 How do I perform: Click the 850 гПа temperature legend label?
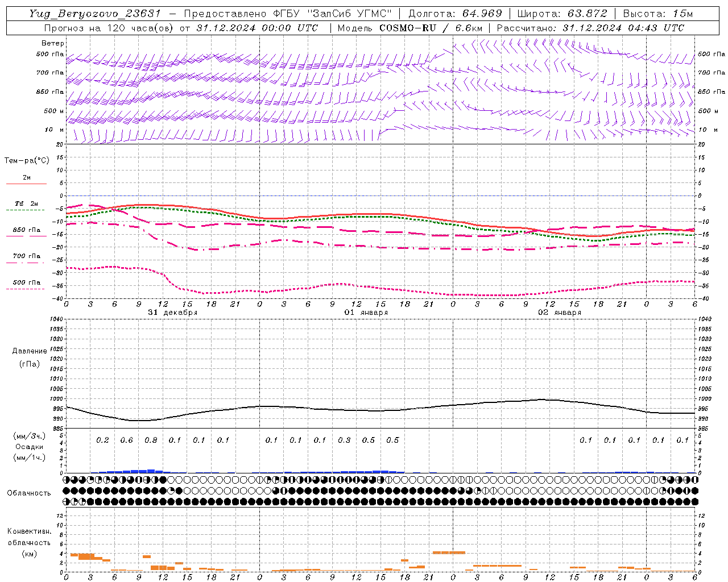[27, 230]
